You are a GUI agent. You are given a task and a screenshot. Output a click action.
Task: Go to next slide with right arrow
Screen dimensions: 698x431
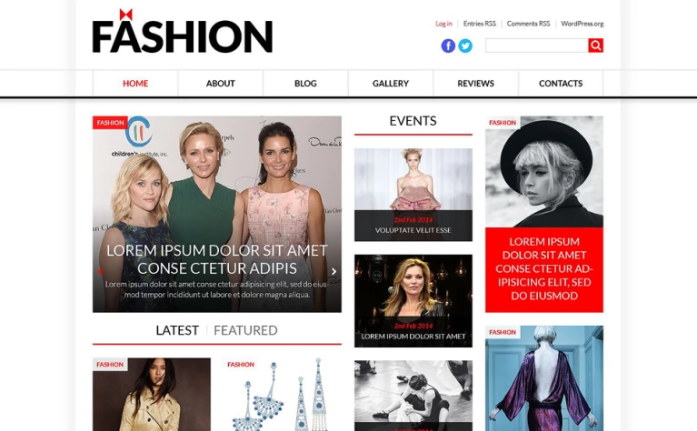click(x=333, y=271)
